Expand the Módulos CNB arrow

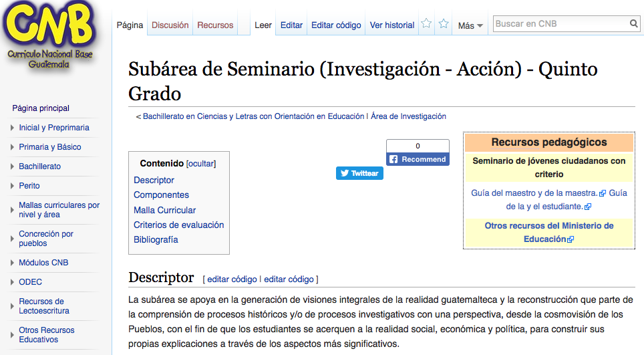[x=12, y=263]
